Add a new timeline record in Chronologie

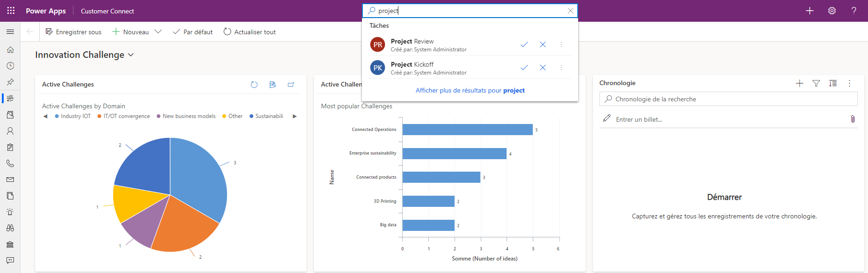pyautogui.click(x=800, y=83)
